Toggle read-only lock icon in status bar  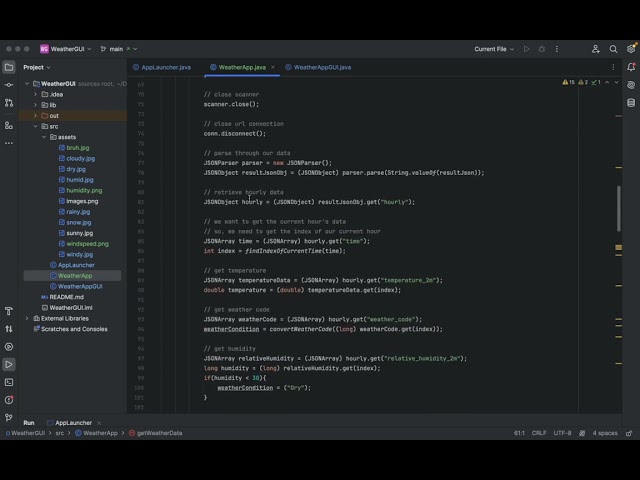point(629,433)
